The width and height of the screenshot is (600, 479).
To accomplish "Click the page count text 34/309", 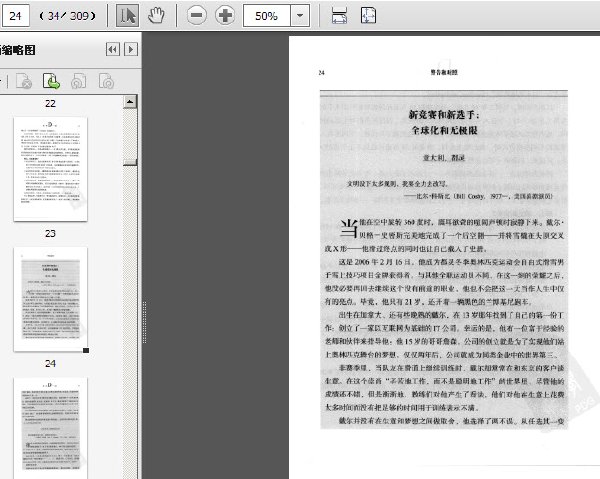I will (68, 16).
